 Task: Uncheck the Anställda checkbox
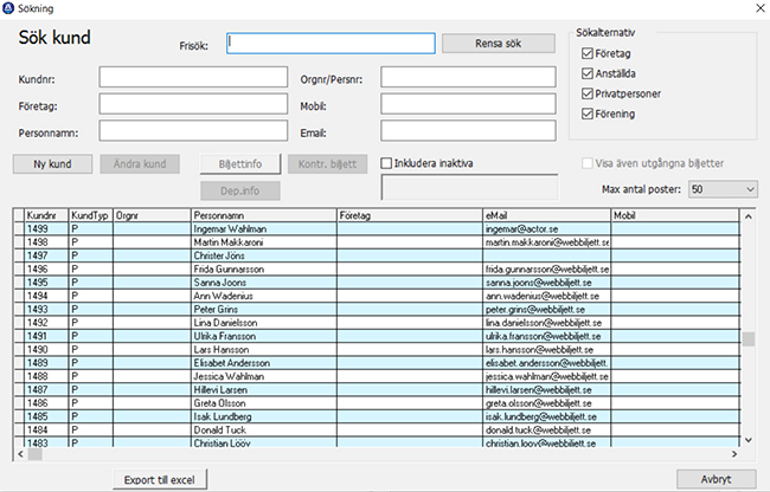pyautogui.click(x=587, y=74)
